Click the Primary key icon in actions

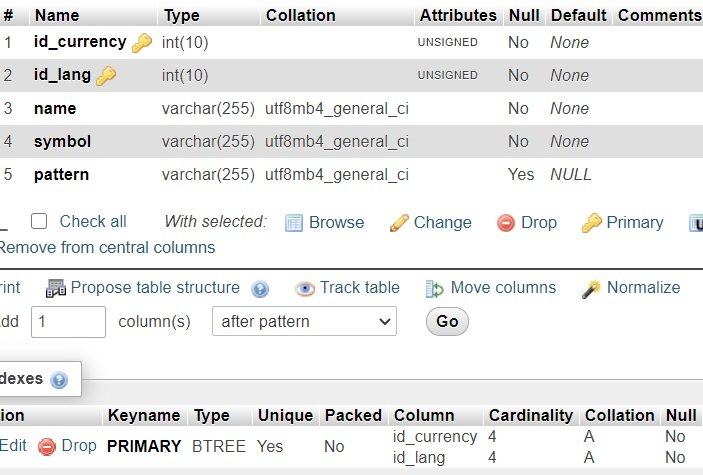click(x=591, y=223)
